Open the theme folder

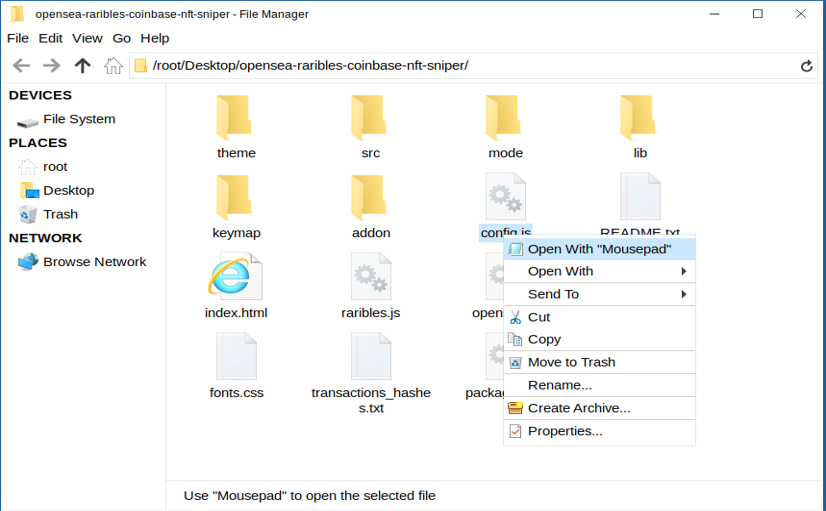pyautogui.click(x=235, y=118)
